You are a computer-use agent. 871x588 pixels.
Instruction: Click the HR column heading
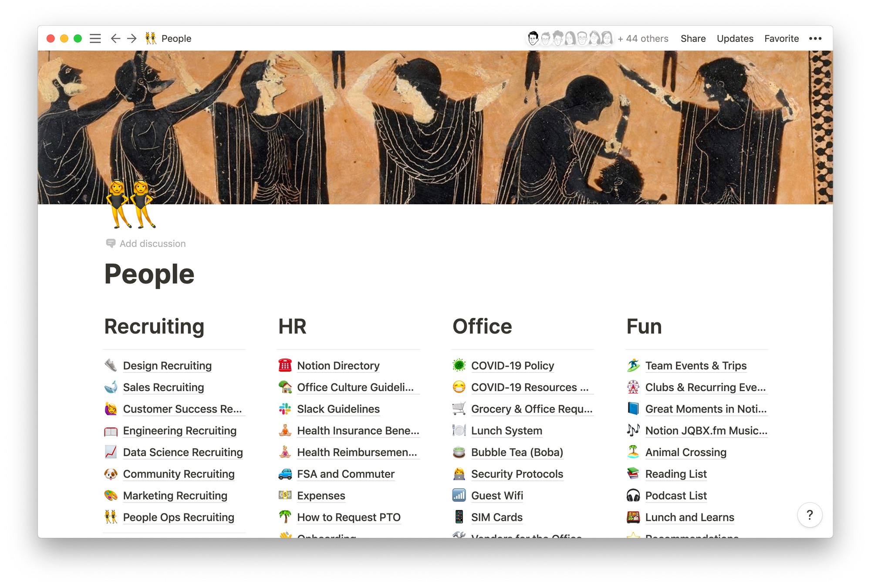pyautogui.click(x=292, y=326)
